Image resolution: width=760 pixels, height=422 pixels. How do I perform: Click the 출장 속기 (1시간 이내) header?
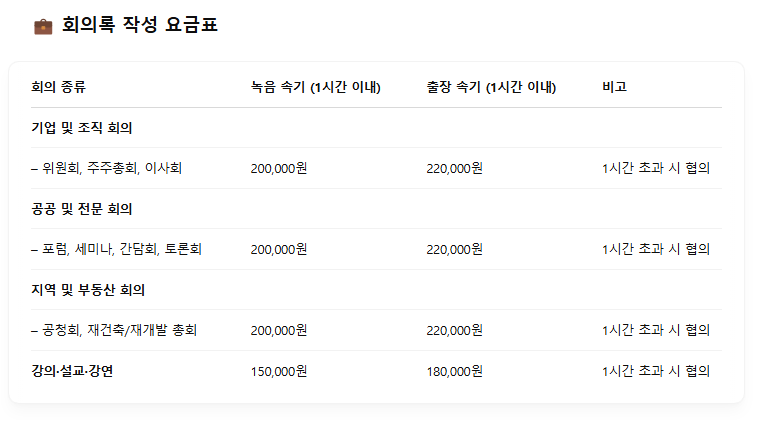491,87
